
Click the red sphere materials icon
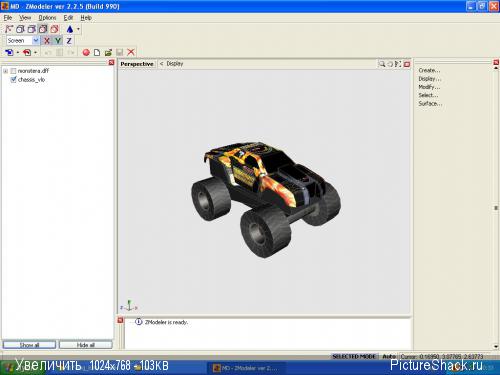point(86,52)
